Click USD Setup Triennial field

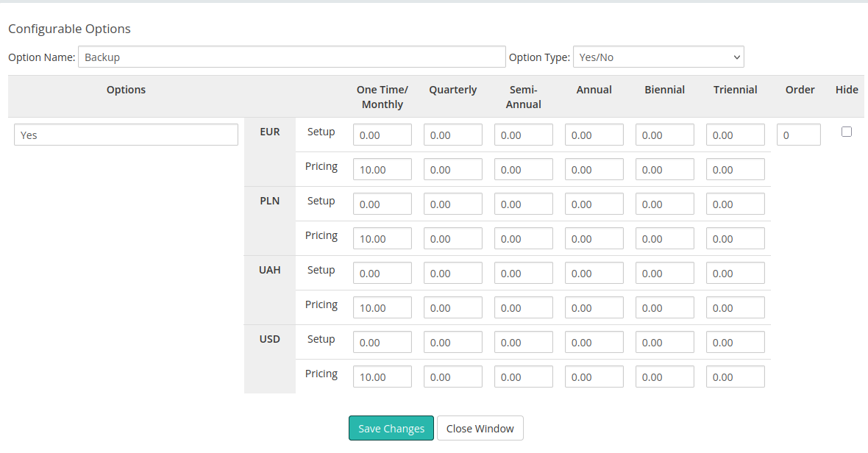click(x=735, y=343)
